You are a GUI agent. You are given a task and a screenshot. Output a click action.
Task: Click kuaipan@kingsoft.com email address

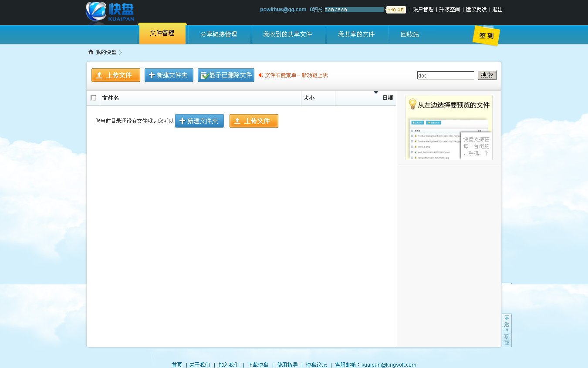point(389,365)
